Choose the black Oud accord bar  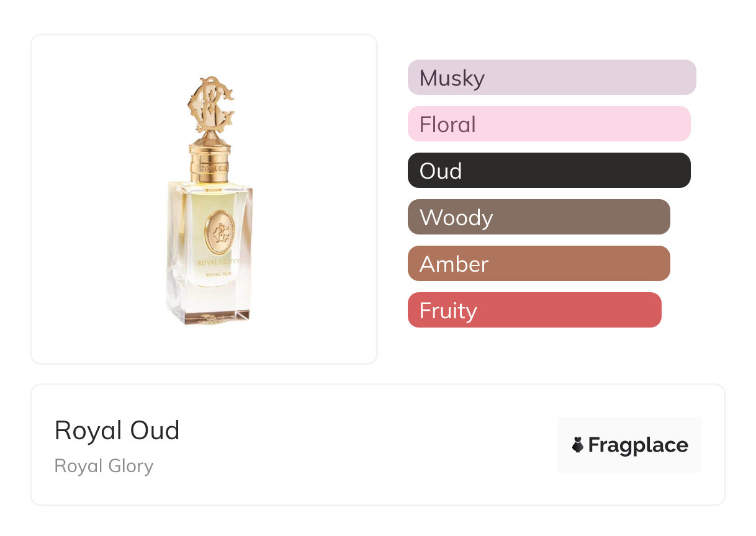click(549, 171)
